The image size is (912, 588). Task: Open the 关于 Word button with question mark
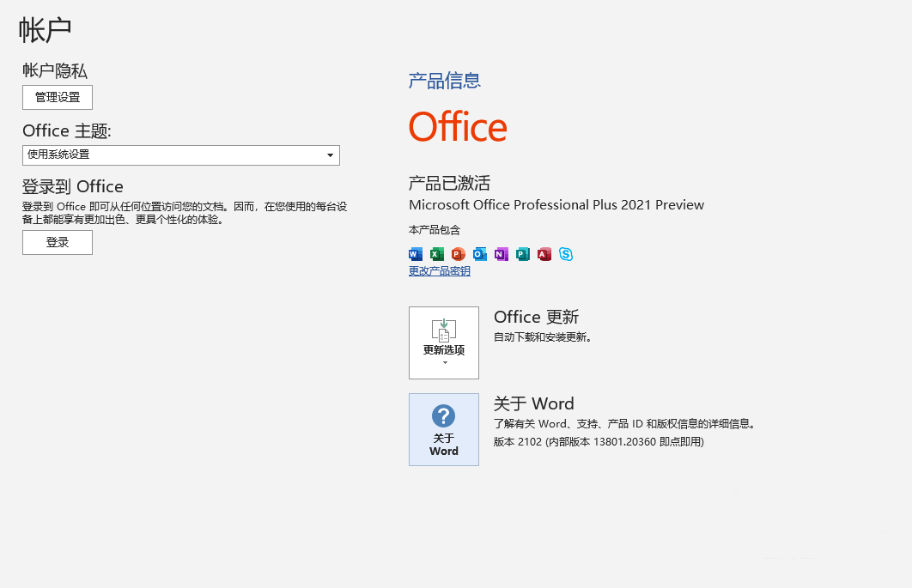[x=444, y=429]
